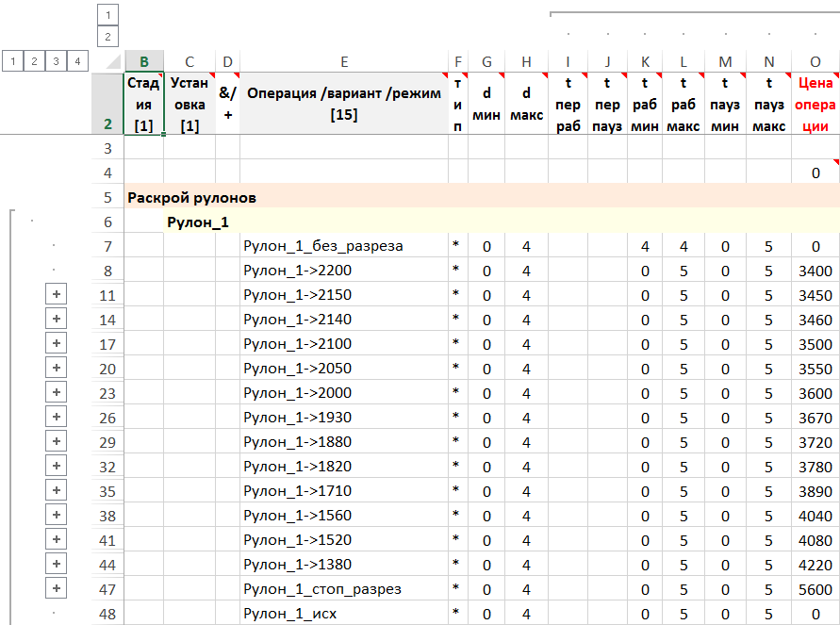The width and height of the screenshot is (840, 625).
Task: Open the grouped rows beside row 17
Action: tap(57, 344)
